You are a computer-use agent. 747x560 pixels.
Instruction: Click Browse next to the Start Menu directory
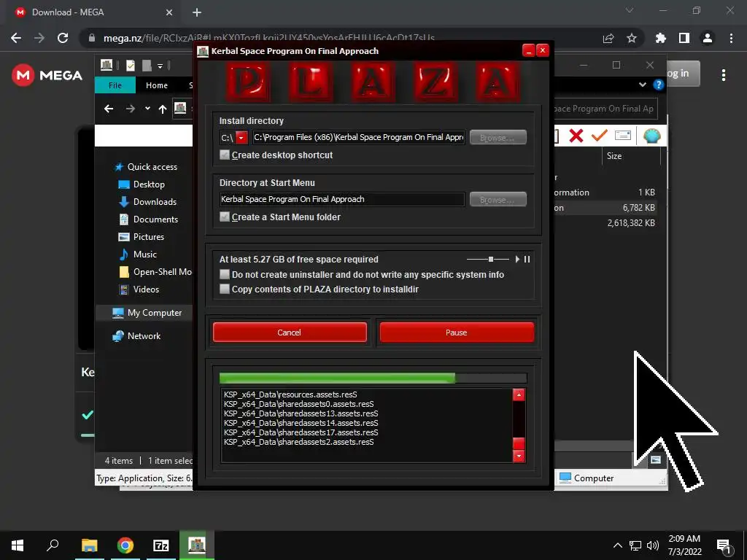[x=498, y=199]
